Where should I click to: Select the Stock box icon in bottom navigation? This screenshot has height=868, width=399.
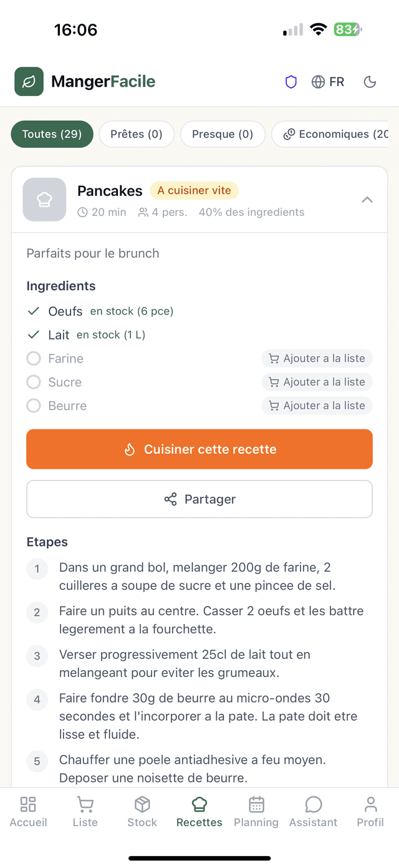click(x=142, y=805)
